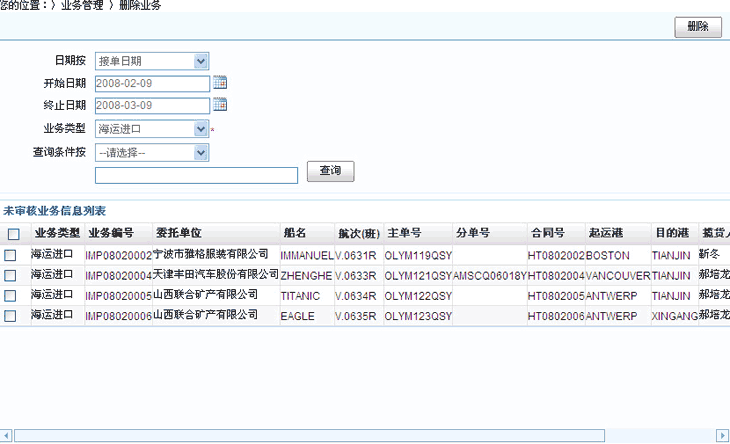Click the 委托单位 column header
This screenshot has height=444, width=730.
(181, 234)
